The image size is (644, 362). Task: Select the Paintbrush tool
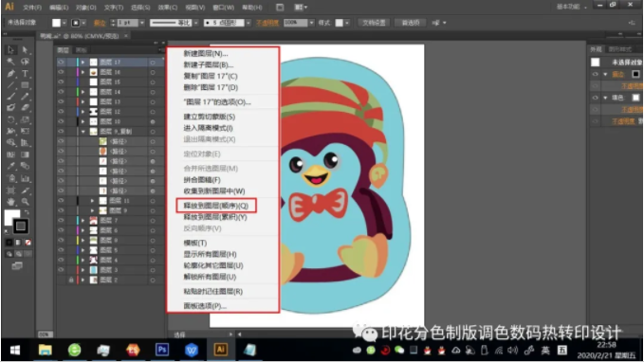pyautogui.click(x=10, y=97)
